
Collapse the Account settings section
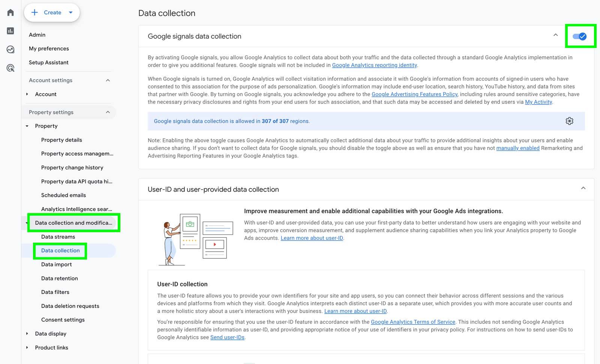[108, 80]
